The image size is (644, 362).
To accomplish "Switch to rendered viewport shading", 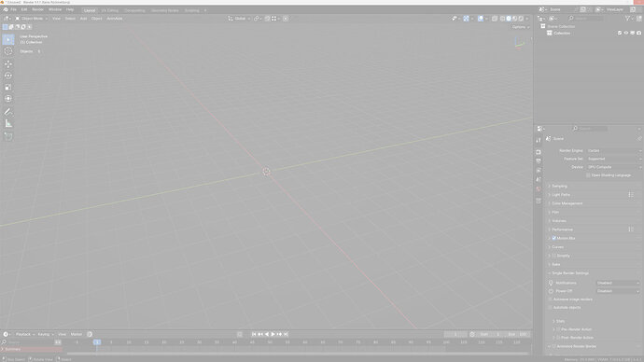I will click(521, 19).
